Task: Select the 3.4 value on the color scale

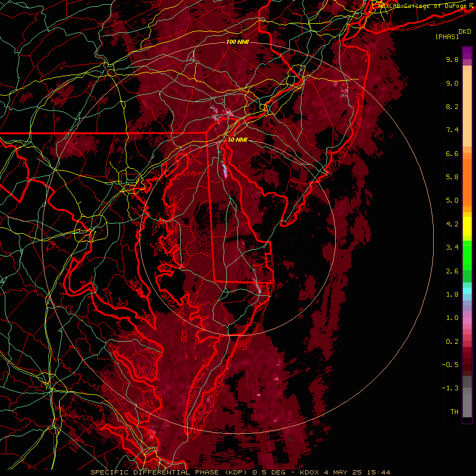Action: point(452,248)
